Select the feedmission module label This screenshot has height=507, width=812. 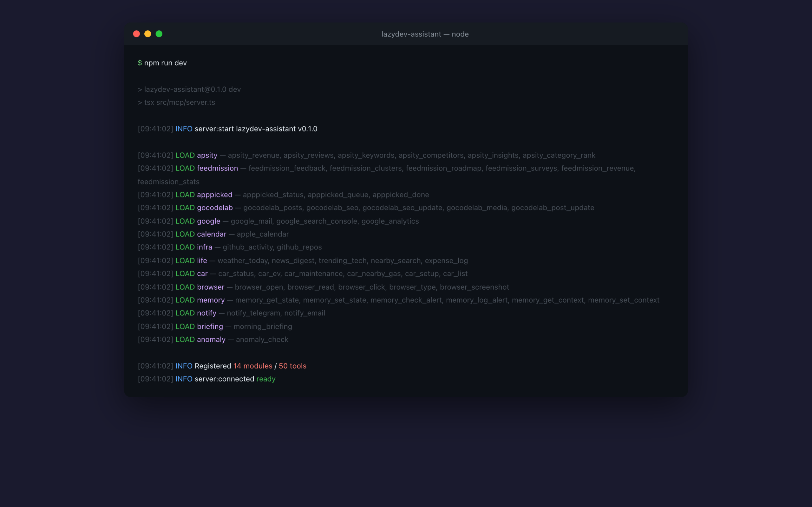click(x=217, y=168)
